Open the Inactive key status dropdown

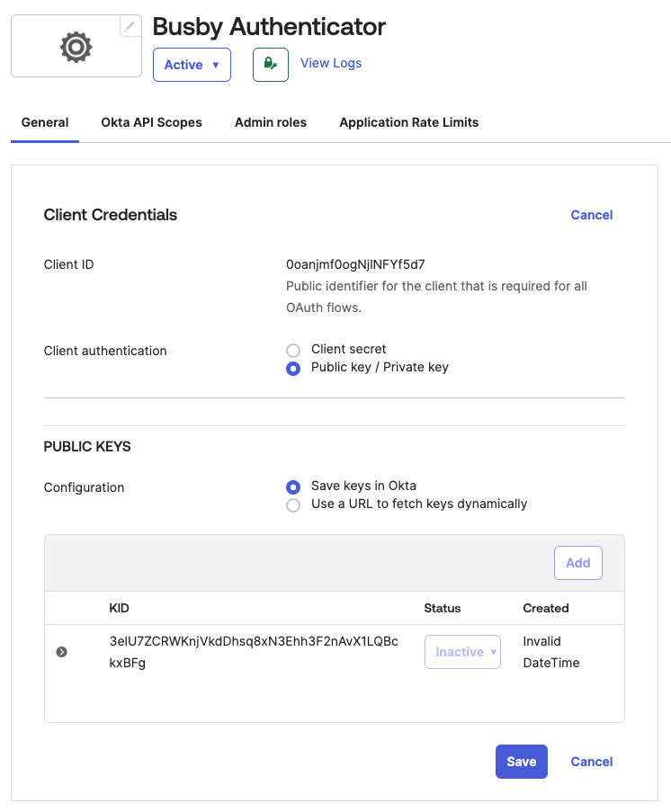462,652
